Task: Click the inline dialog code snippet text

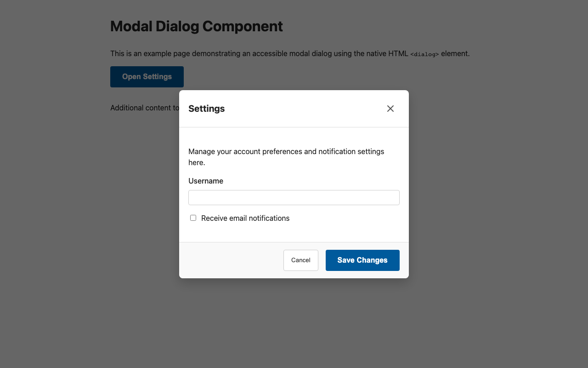Action: coord(424,54)
